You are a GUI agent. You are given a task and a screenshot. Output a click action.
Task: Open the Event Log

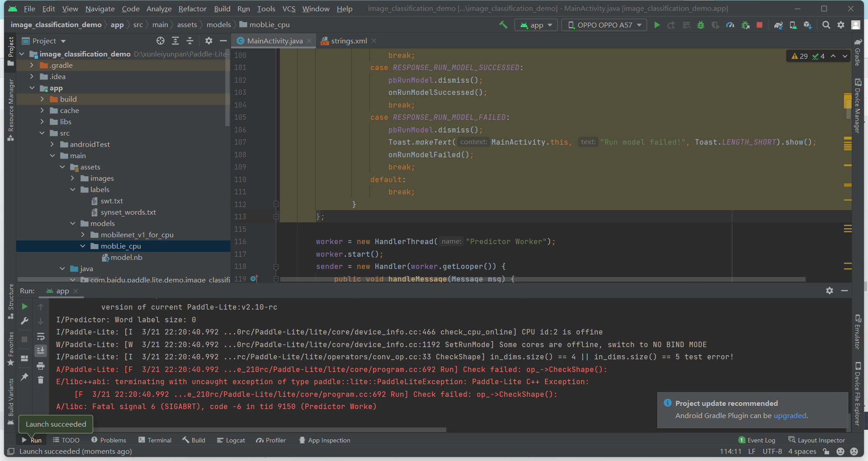[x=756, y=440]
